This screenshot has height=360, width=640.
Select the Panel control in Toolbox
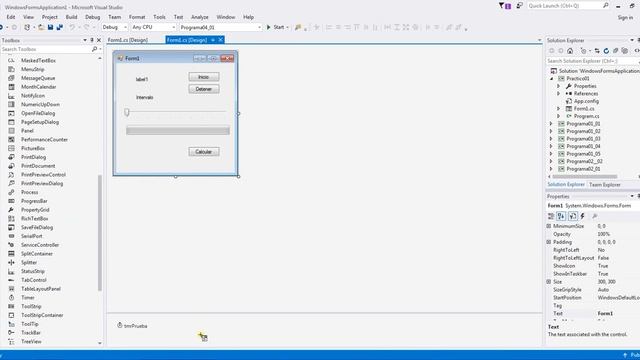coord(27,131)
